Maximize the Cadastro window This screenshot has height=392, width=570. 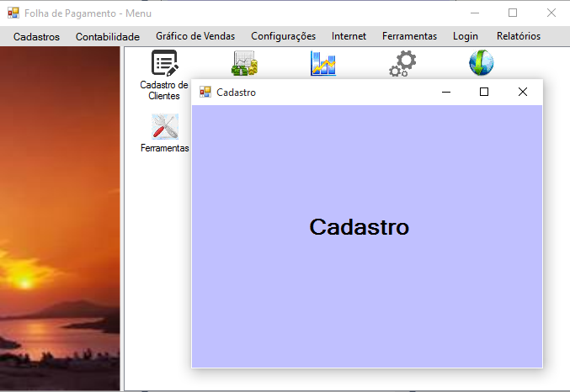click(x=484, y=92)
